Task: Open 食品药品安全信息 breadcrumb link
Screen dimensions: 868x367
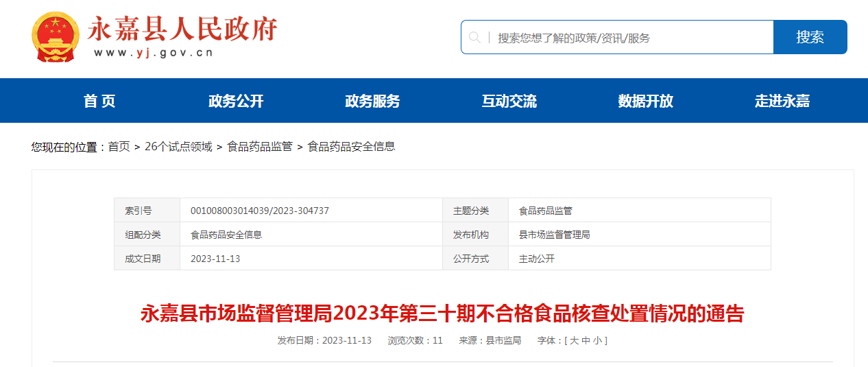Action: pyautogui.click(x=351, y=146)
